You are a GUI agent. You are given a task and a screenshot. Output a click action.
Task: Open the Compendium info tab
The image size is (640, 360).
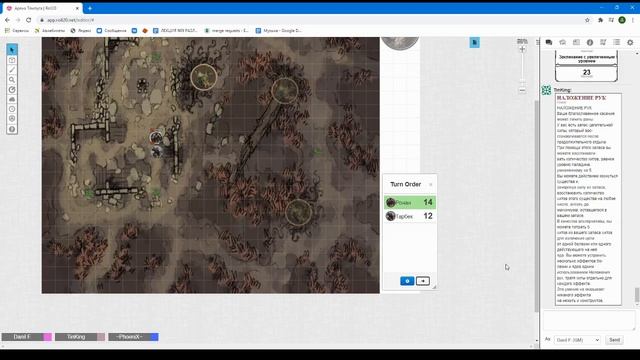coord(589,42)
